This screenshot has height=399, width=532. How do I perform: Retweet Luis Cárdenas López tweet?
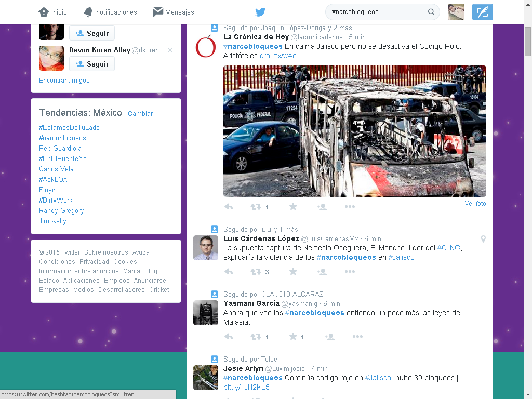[256, 271]
